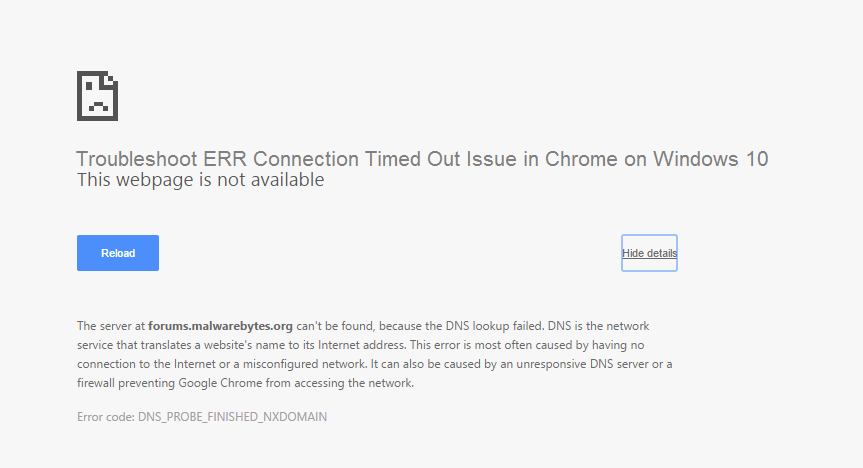This screenshot has width=863, height=468.
Task: Click the sad page error icon
Action: coord(97,96)
